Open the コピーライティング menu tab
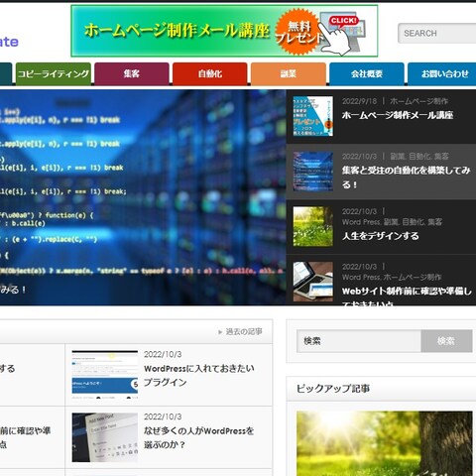 pyautogui.click(x=54, y=73)
